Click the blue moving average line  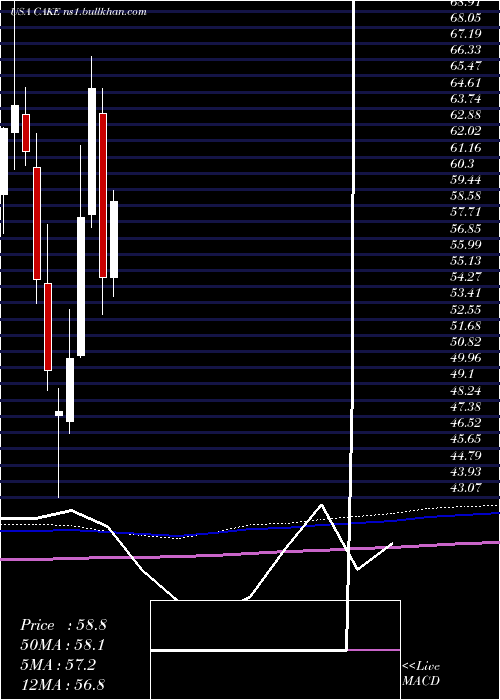[250, 529]
